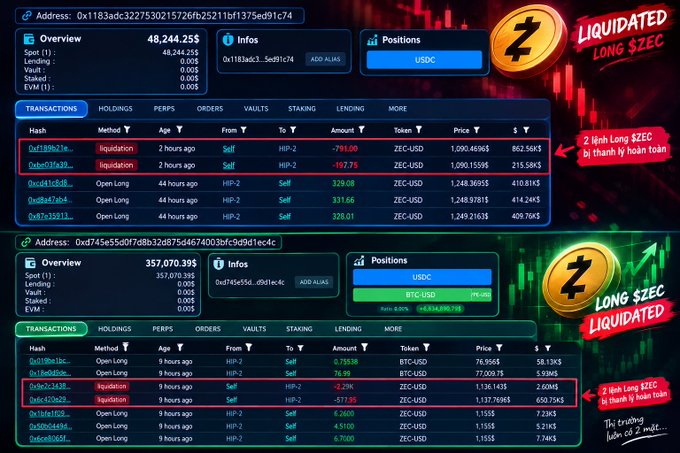
Task: Click the USDC position bar in the blue panel
Action: pos(425,60)
